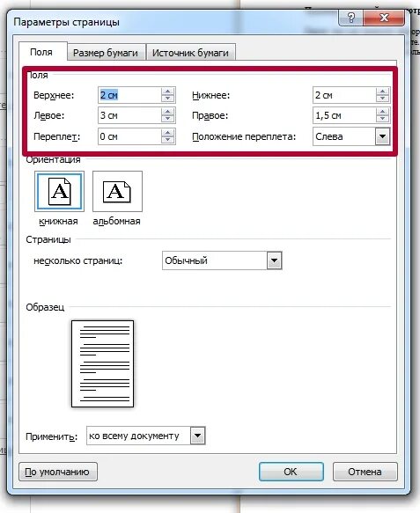420x513 pixels.
Task: Increase the Нижнее margin with up arrow
Action: (382, 92)
